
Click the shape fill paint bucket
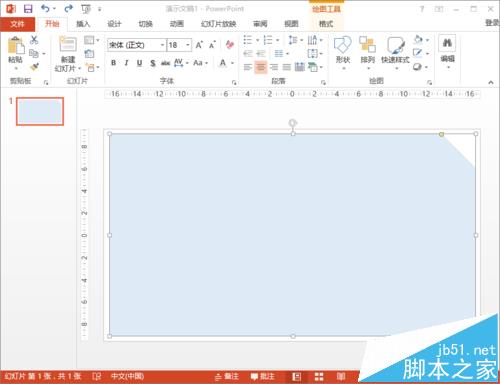418,40
